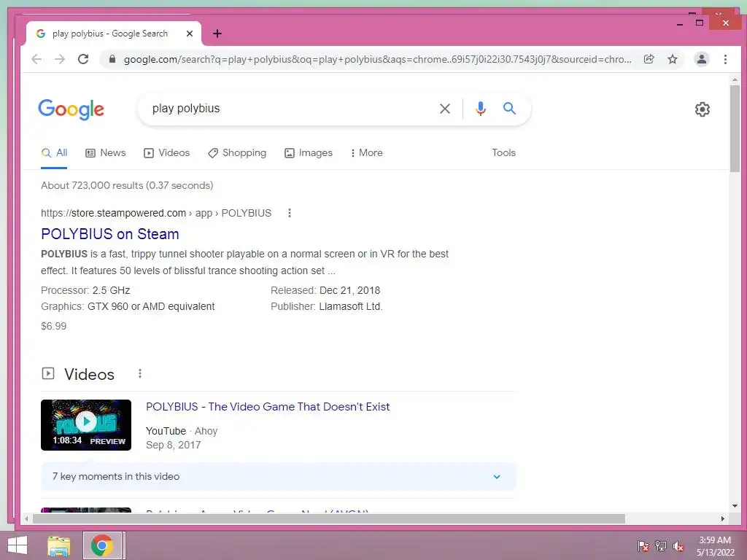The height and width of the screenshot is (560, 747).
Task: Click the browser forward arrow
Action: [x=60, y=59]
